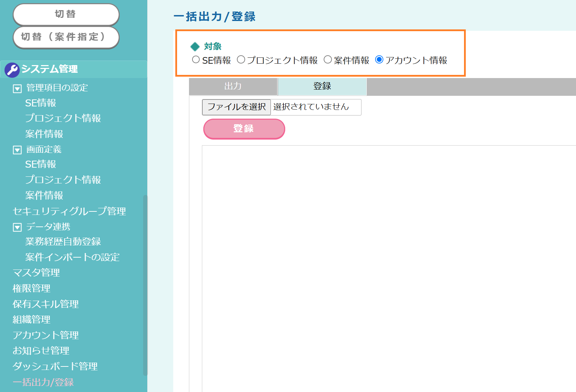
Task: Switch to the 出力 tab
Action: click(x=233, y=86)
